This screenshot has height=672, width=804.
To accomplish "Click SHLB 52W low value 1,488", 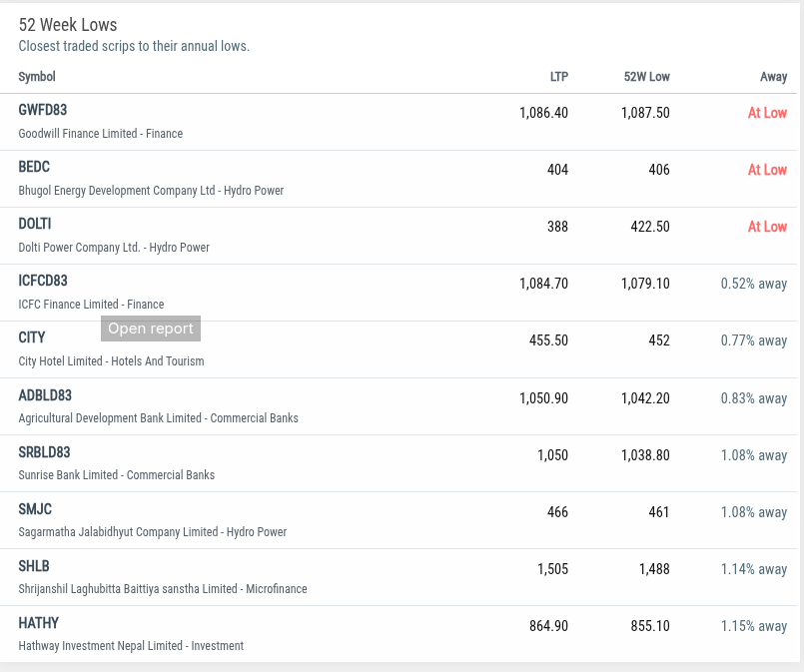I will pyautogui.click(x=654, y=569).
